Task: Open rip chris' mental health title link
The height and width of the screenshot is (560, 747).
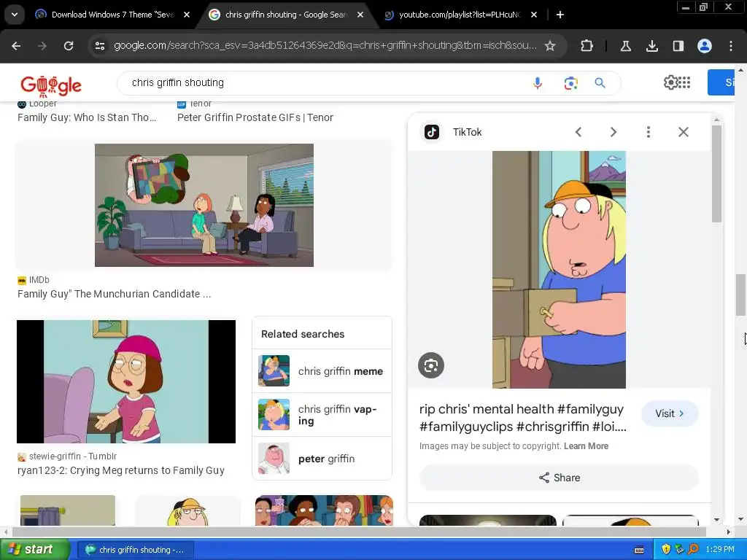Action: click(522, 418)
